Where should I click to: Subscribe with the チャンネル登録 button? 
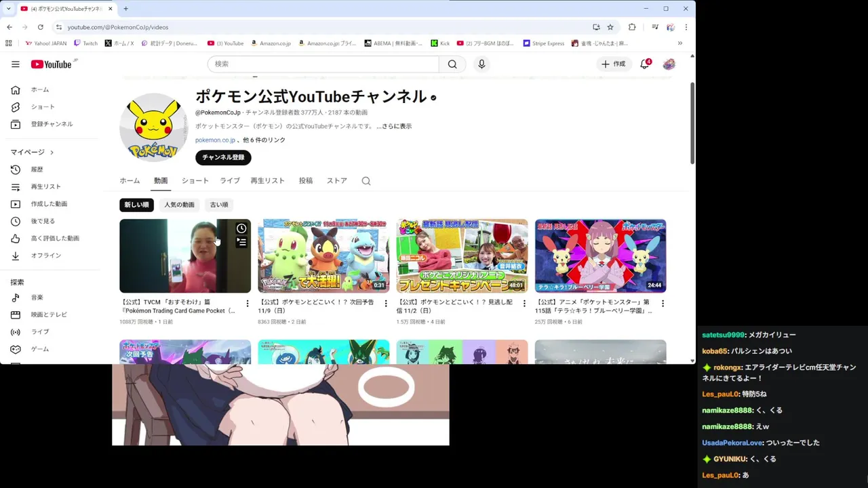[x=223, y=157]
